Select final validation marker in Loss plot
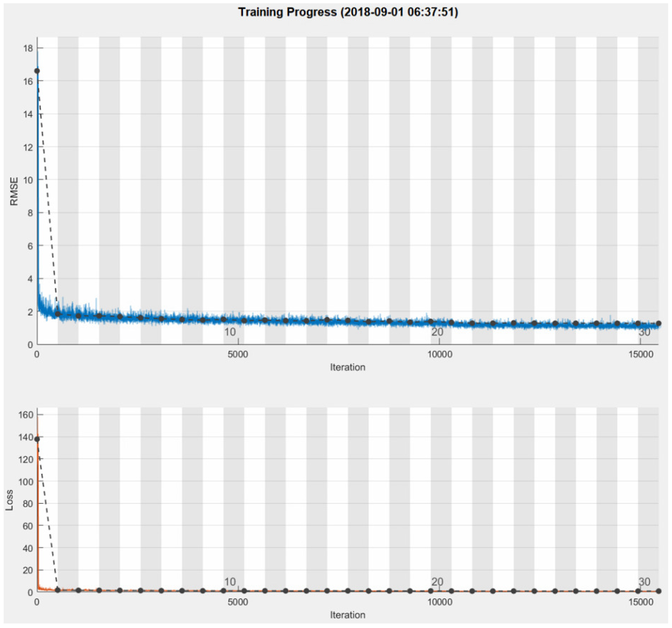 click(x=659, y=591)
